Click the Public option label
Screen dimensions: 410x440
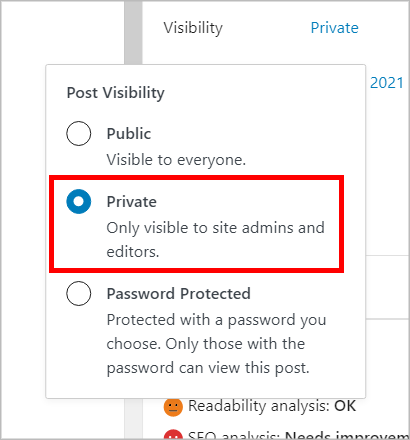point(129,134)
